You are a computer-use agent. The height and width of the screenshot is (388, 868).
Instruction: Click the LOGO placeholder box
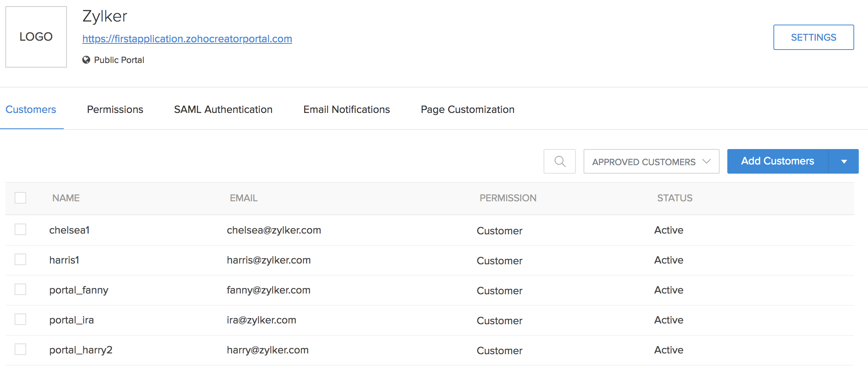click(36, 37)
